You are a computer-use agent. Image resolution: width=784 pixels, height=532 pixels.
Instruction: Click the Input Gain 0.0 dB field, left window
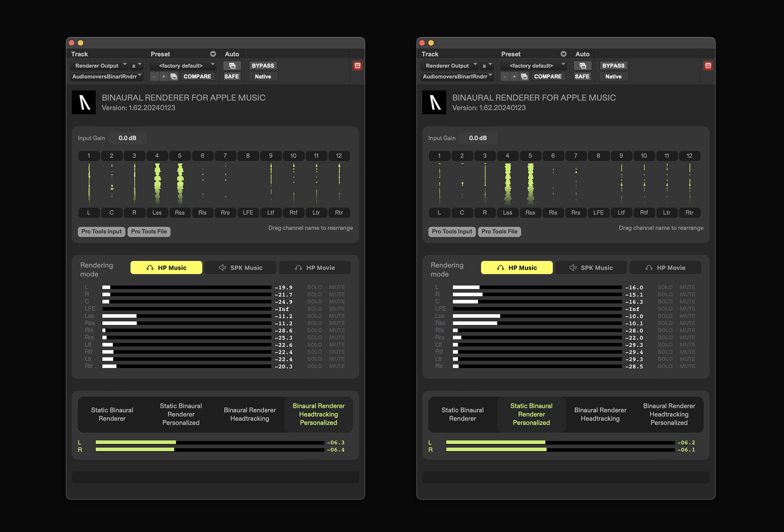(x=127, y=138)
